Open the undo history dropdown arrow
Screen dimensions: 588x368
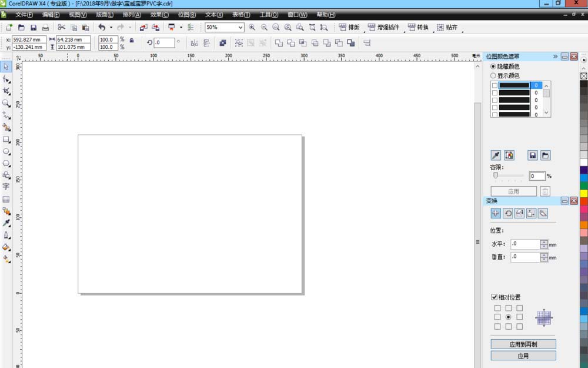tap(111, 28)
